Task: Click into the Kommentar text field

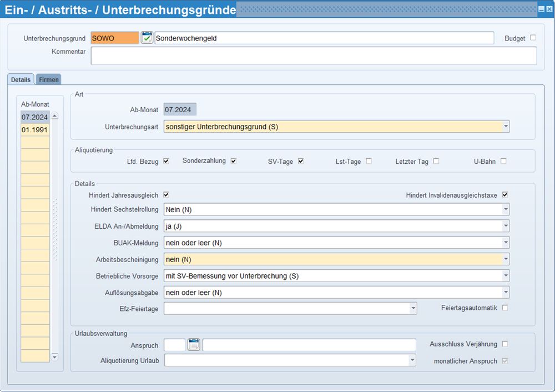Action: pyautogui.click(x=314, y=56)
